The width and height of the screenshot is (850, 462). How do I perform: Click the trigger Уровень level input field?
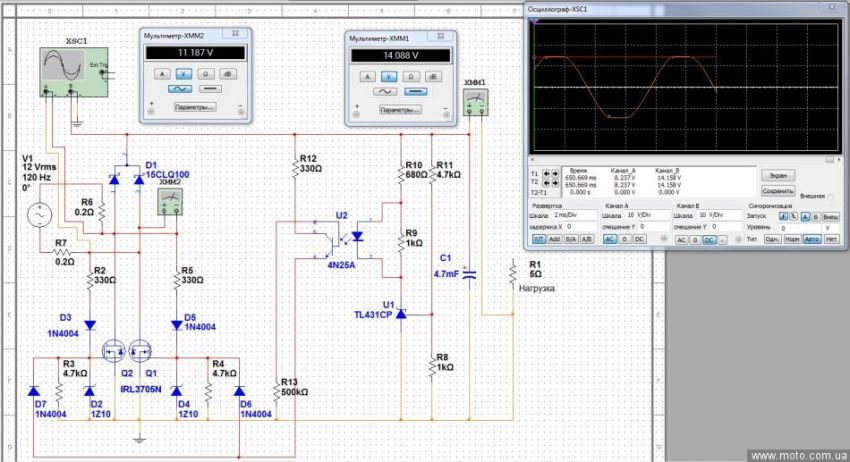[x=793, y=227]
